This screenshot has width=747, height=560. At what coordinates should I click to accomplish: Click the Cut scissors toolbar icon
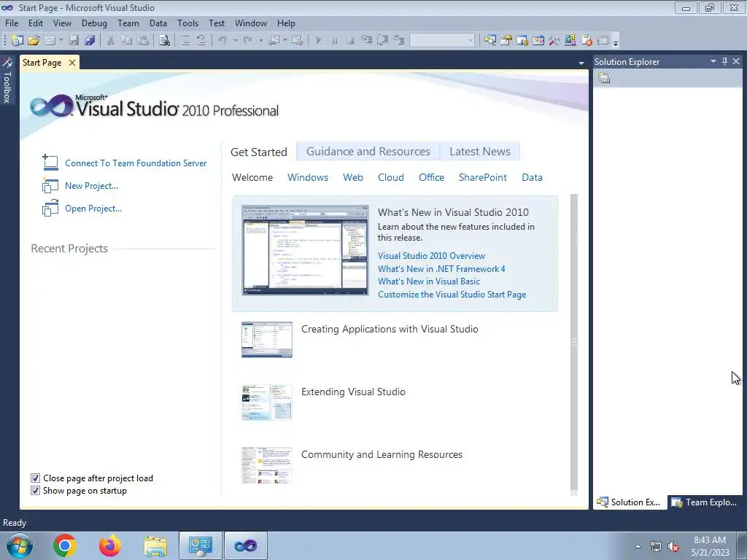coord(111,41)
